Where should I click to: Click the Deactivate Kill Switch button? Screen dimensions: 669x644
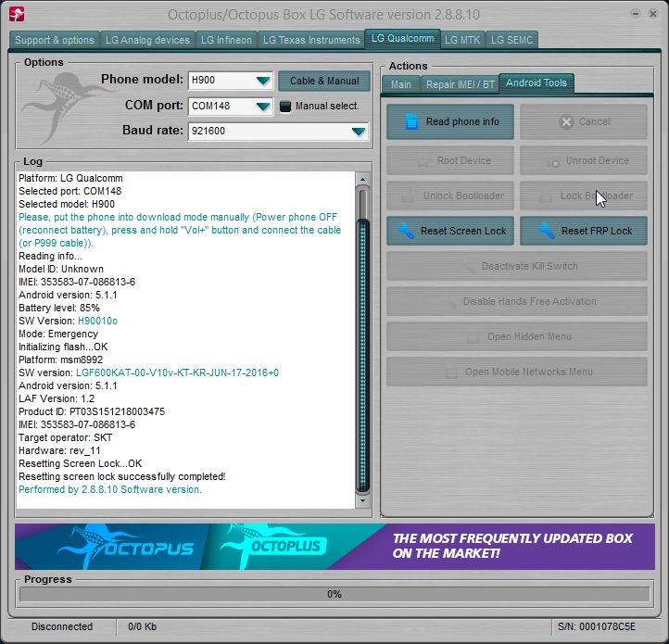tap(517, 266)
